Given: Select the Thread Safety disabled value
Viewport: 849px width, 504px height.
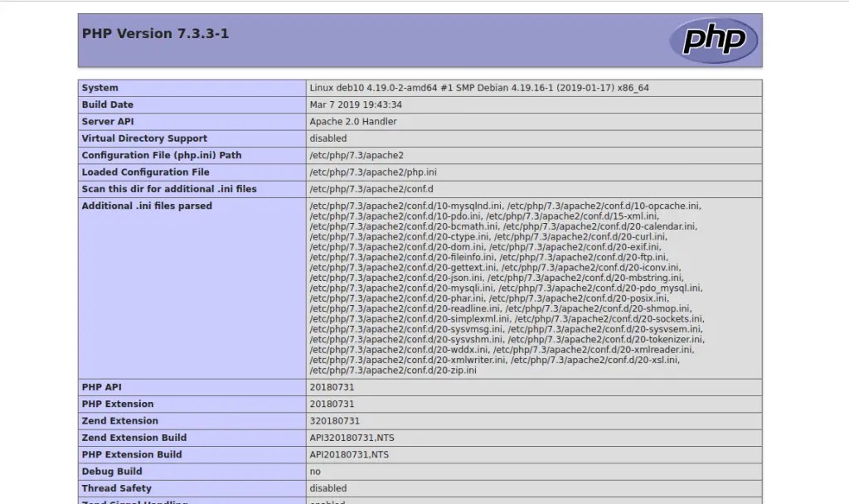Looking at the screenshot, I should pos(327,488).
